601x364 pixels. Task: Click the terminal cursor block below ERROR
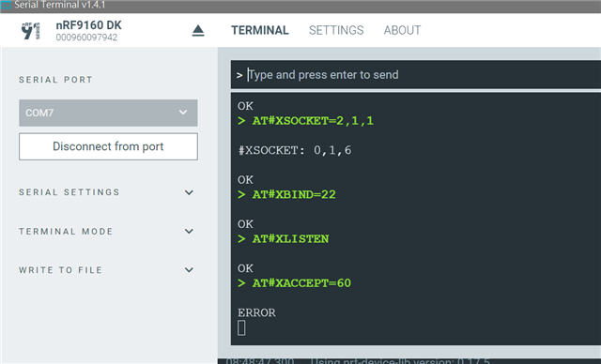click(241, 328)
